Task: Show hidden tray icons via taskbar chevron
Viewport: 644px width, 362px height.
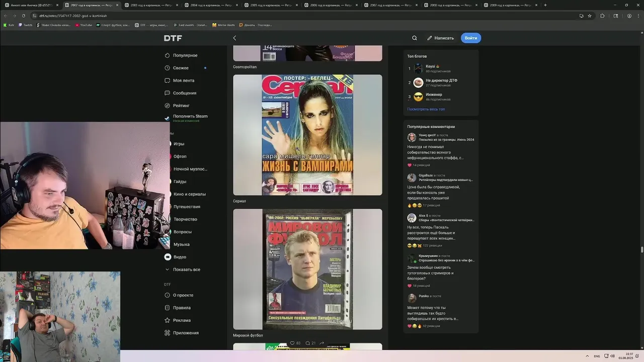Action: click(588, 356)
